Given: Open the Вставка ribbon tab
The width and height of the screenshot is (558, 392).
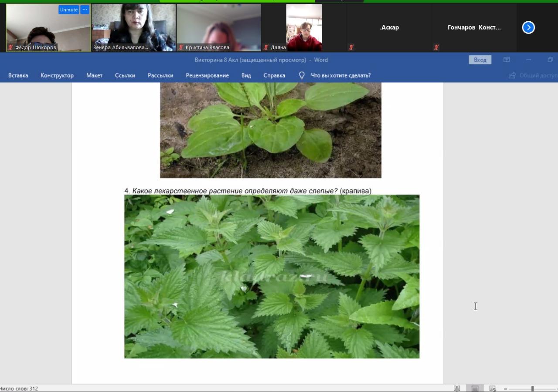Looking at the screenshot, I should [18, 75].
